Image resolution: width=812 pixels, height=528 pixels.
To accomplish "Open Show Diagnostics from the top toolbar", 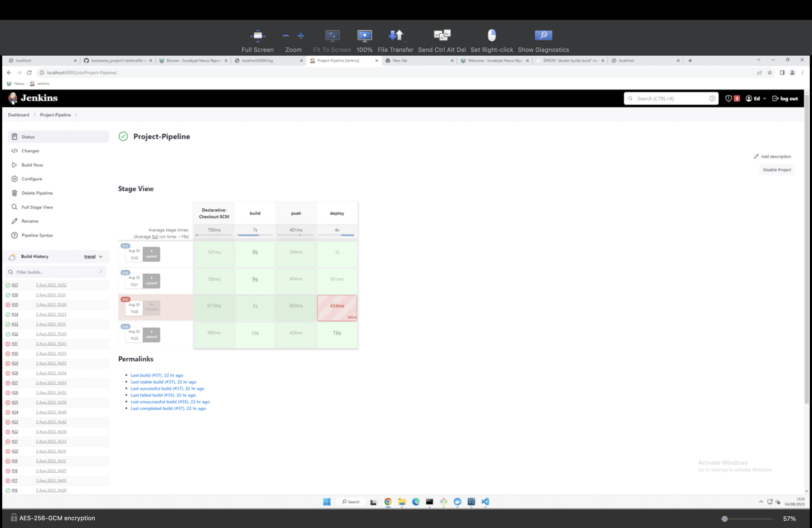I will coord(543,35).
